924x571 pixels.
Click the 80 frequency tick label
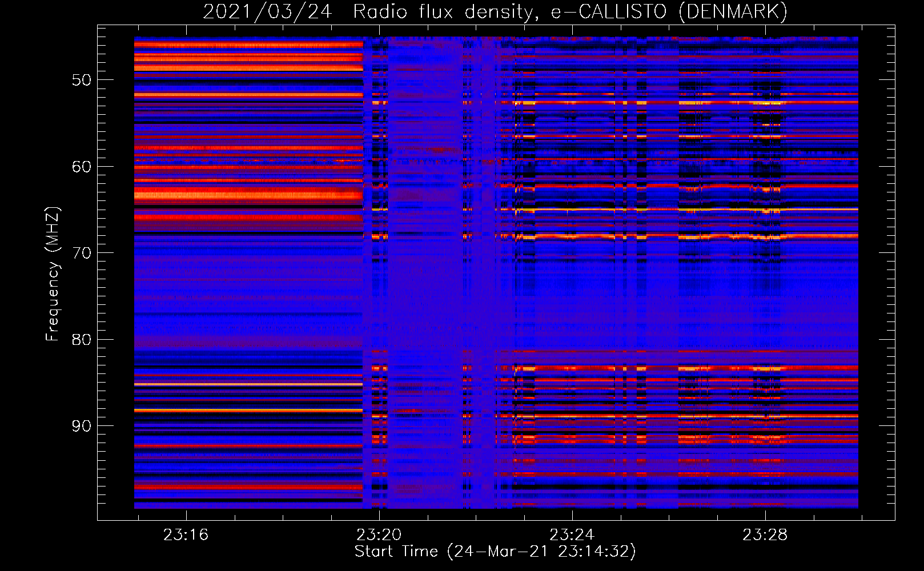(x=81, y=340)
